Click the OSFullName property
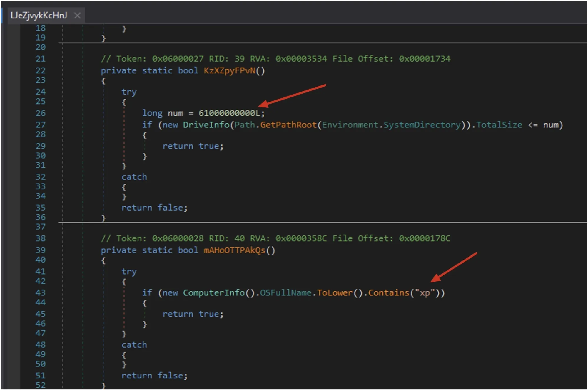Viewport: 588px width, 392px height. (x=286, y=293)
